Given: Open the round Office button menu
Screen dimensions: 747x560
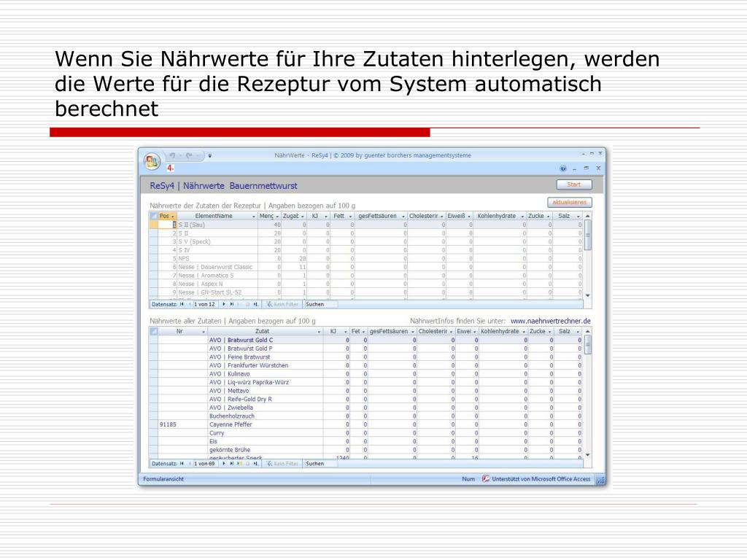Looking at the screenshot, I should click(x=152, y=161).
